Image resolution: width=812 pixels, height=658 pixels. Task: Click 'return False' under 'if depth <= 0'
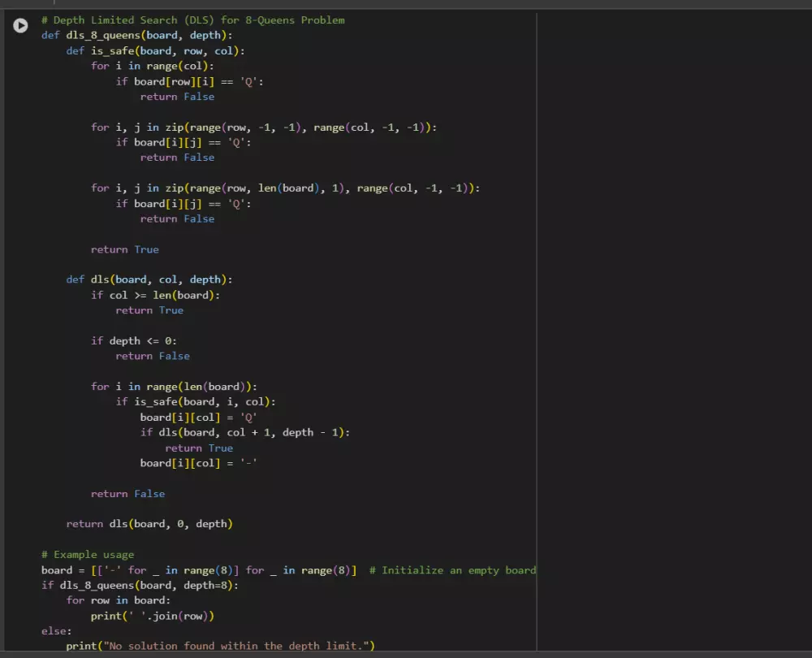(153, 356)
